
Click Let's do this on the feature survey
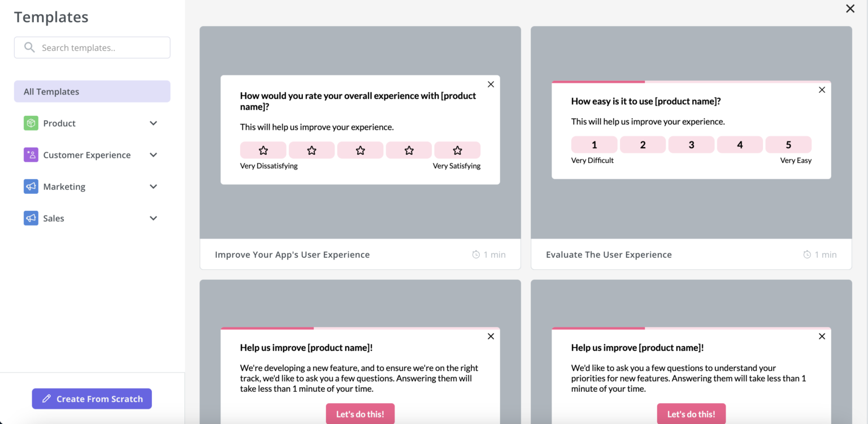point(360,414)
